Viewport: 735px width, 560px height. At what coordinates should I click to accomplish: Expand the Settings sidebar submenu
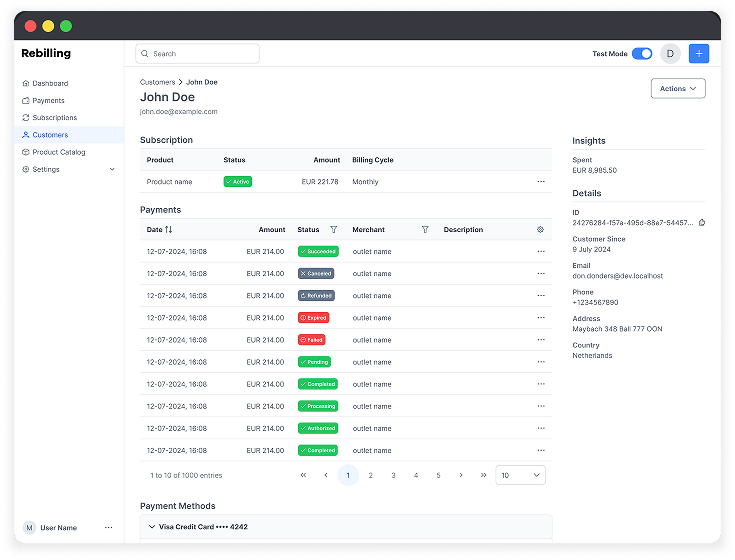[x=112, y=169]
